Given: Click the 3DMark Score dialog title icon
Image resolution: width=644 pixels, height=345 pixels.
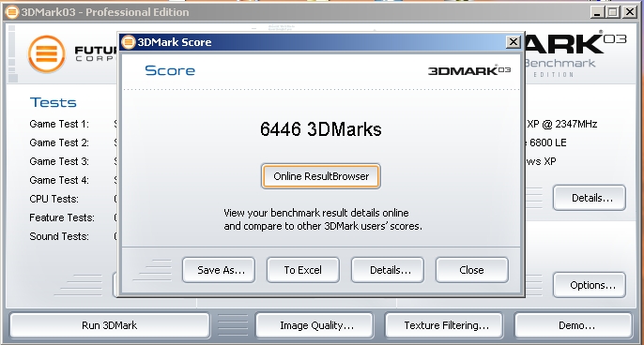Looking at the screenshot, I should pyautogui.click(x=129, y=42).
